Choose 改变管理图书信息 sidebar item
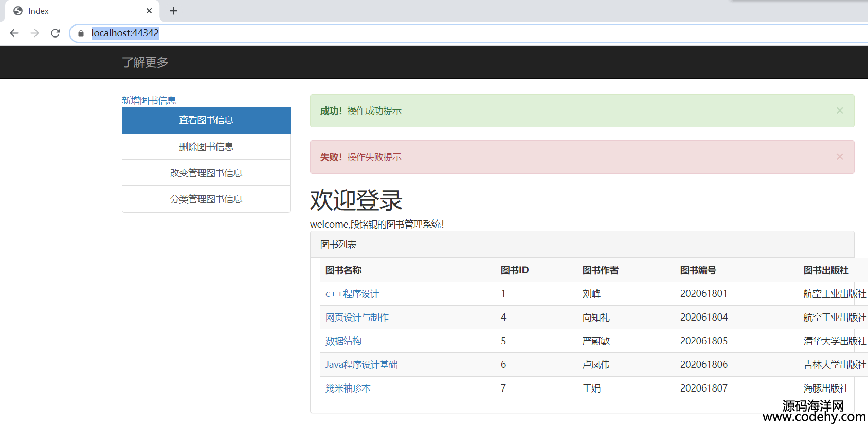The image size is (868, 427). click(x=206, y=173)
